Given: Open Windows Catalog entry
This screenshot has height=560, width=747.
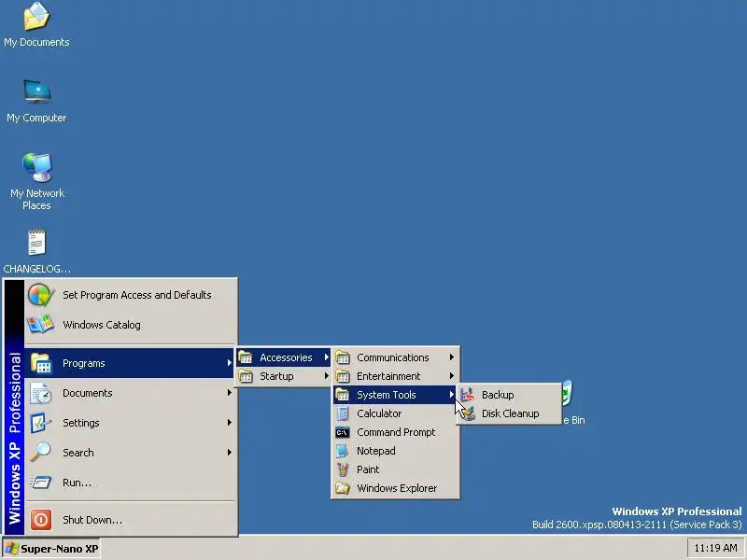Looking at the screenshot, I should (x=131, y=324).
